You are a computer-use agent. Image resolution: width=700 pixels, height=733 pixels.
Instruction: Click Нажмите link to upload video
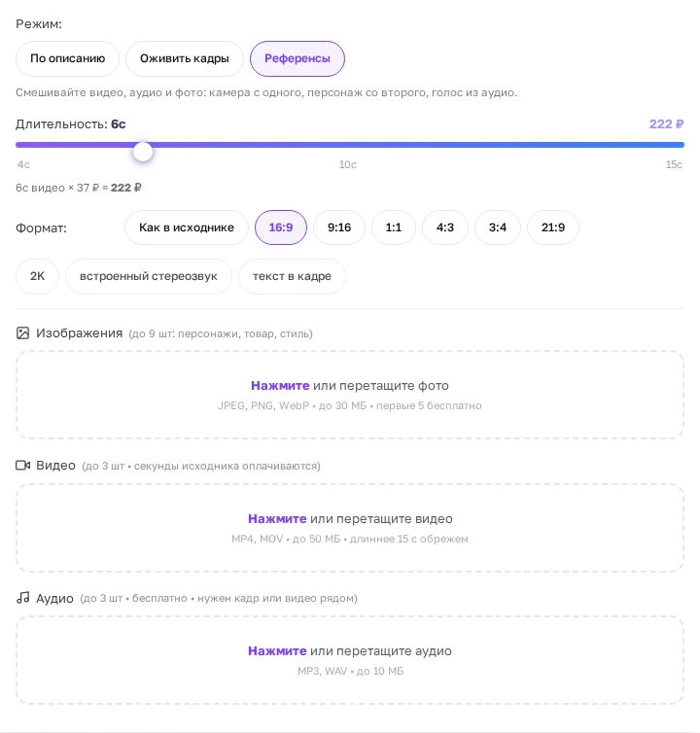point(277,519)
